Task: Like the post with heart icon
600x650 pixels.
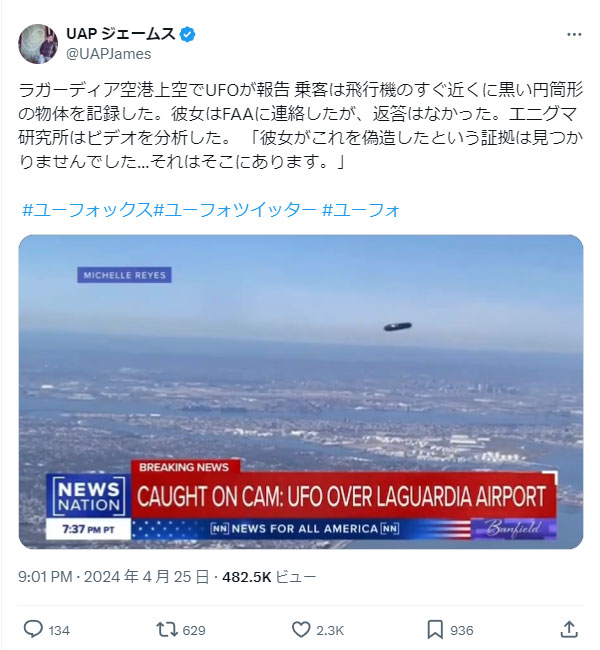Action: coord(301,629)
